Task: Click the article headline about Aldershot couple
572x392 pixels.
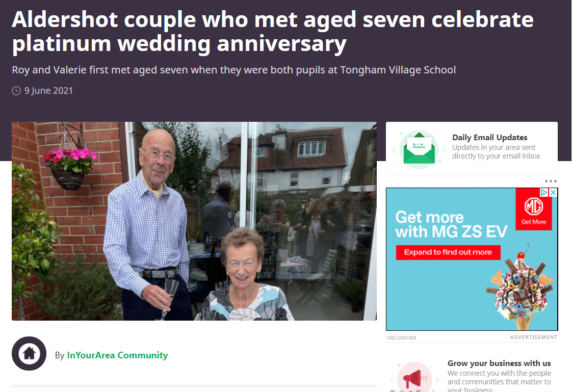Action: [x=273, y=32]
